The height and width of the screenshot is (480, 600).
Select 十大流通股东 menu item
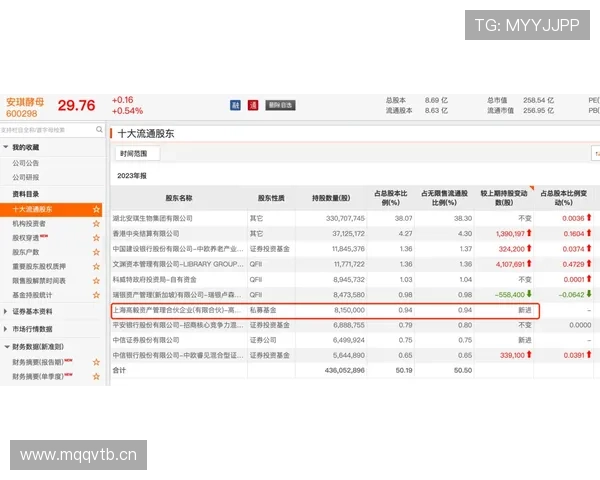tap(51, 209)
